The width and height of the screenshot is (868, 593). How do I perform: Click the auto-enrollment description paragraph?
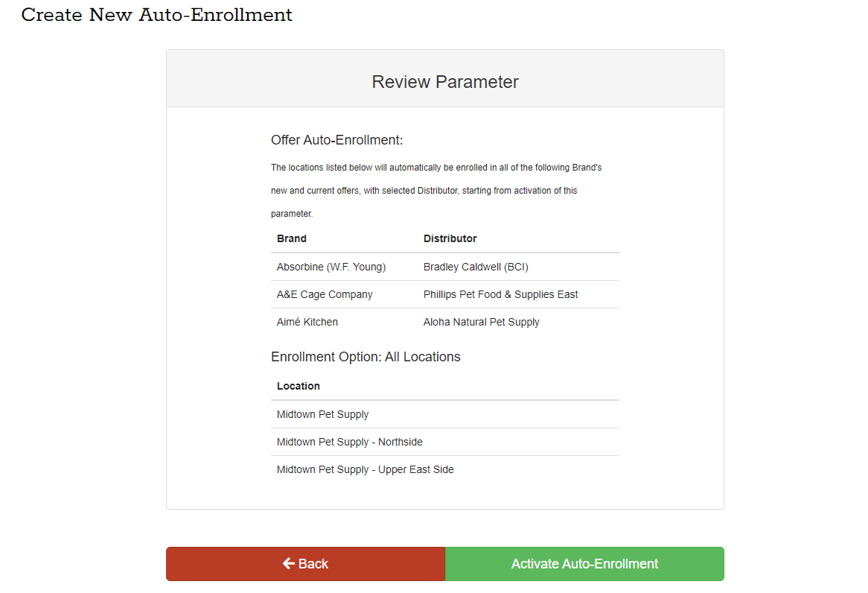coord(436,191)
